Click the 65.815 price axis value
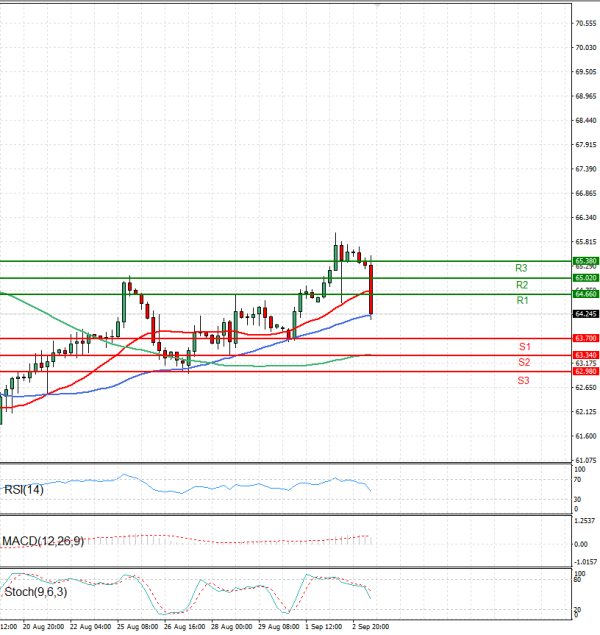Screen dimensions: 600x635 click(586, 242)
